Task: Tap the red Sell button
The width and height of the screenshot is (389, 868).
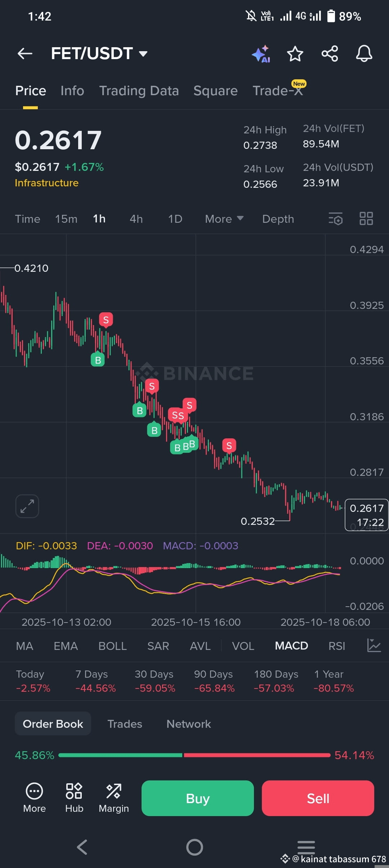Action: (x=318, y=798)
